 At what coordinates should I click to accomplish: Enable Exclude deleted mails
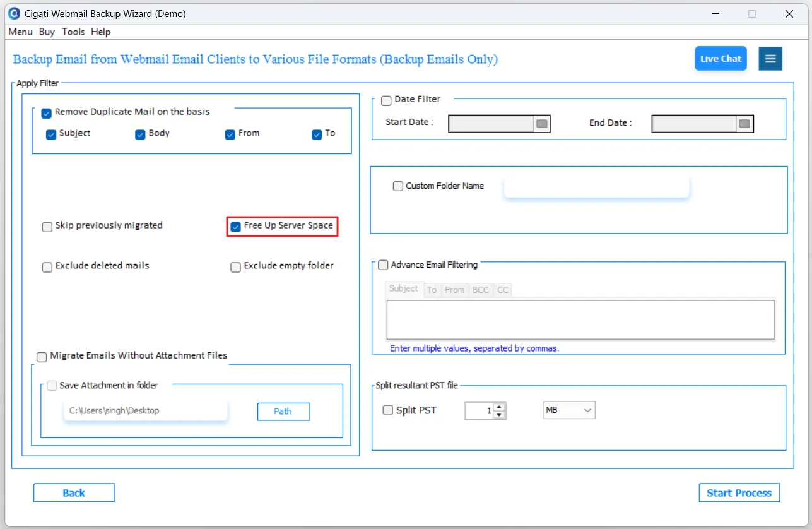point(47,268)
